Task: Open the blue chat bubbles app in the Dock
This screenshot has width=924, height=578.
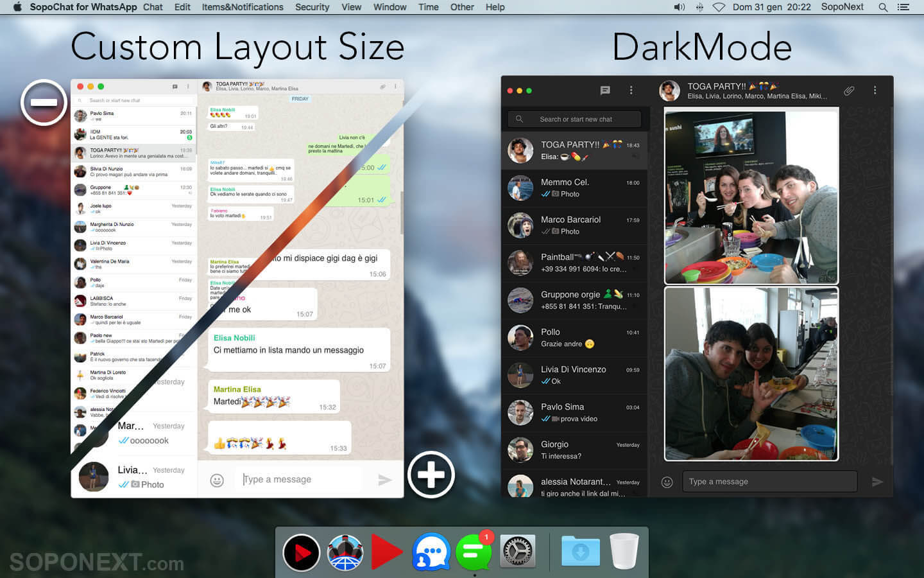Action: [431, 552]
